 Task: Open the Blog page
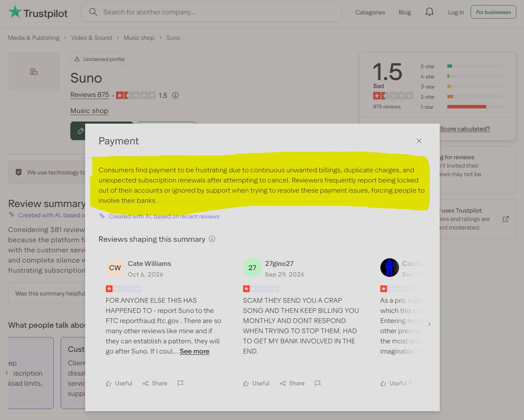point(405,12)
